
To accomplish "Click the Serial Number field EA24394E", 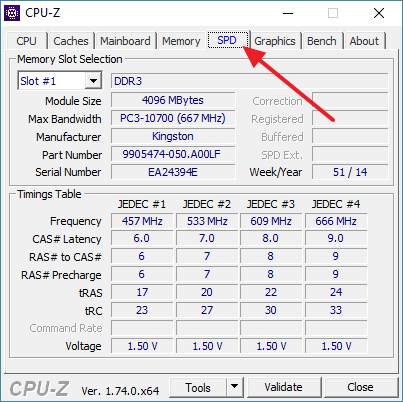I will point(173,172).
